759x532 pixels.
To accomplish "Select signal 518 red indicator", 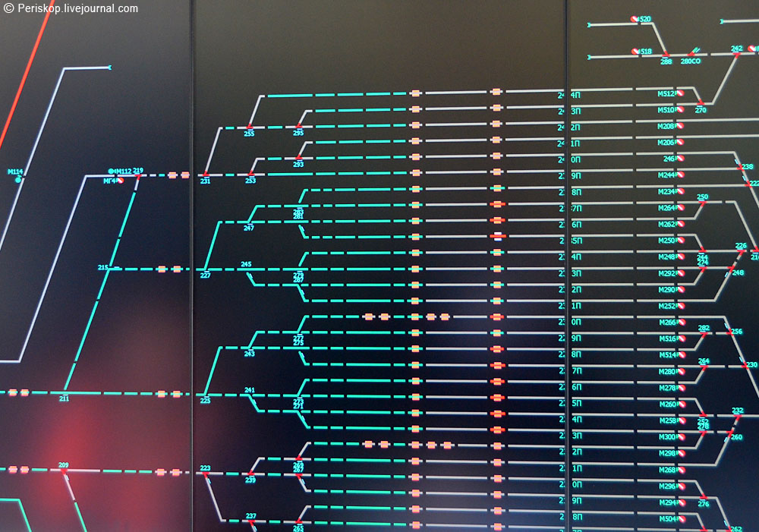I will tap(635, 52).
